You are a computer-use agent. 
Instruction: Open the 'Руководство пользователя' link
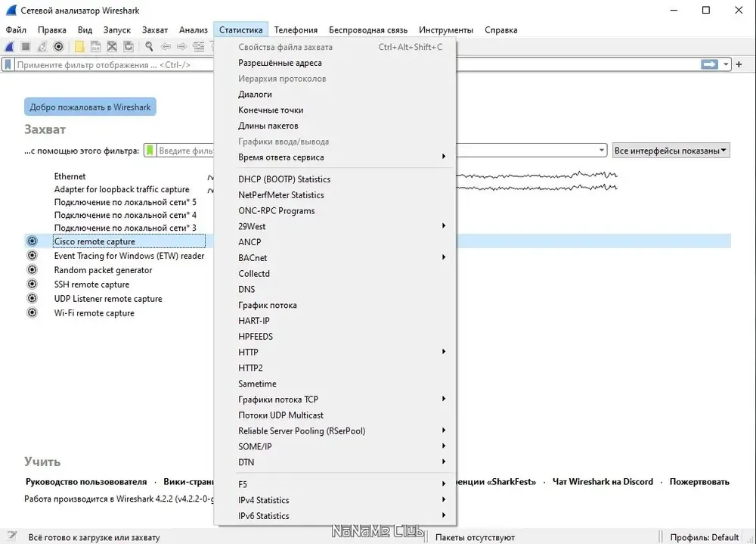tap(86, 482)
